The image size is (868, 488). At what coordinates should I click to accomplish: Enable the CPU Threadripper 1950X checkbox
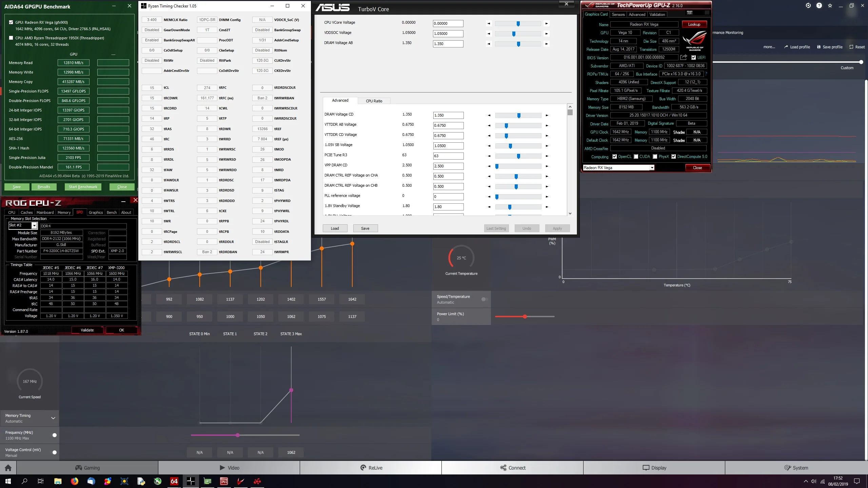pyautogui.click(x=11, y=38)
